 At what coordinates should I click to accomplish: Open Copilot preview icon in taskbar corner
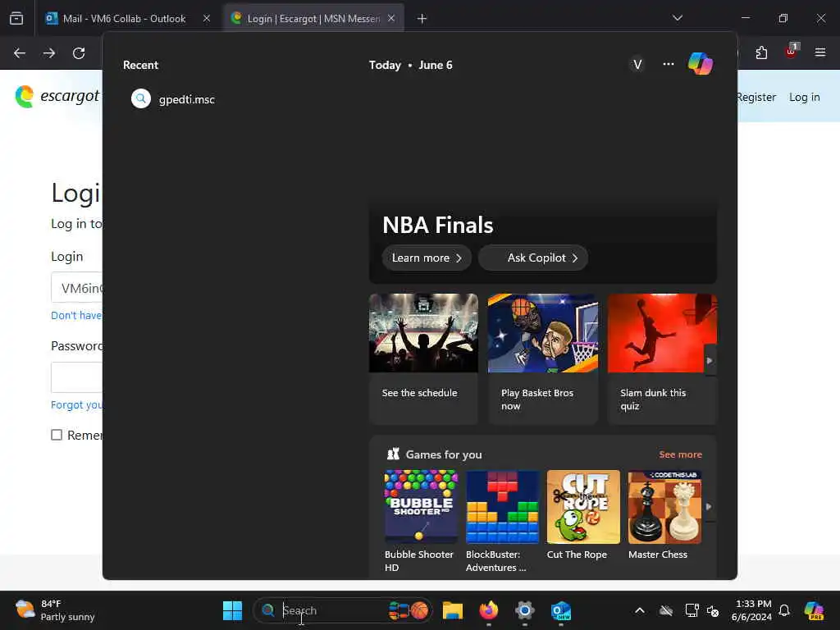(x=814, y=610)
